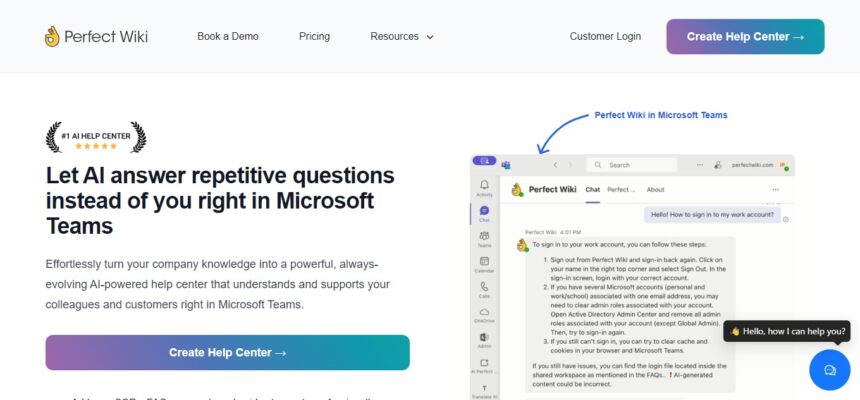Click the people icon beside perfectwiki.com
The image size is (860, 400).
[717, 165]
